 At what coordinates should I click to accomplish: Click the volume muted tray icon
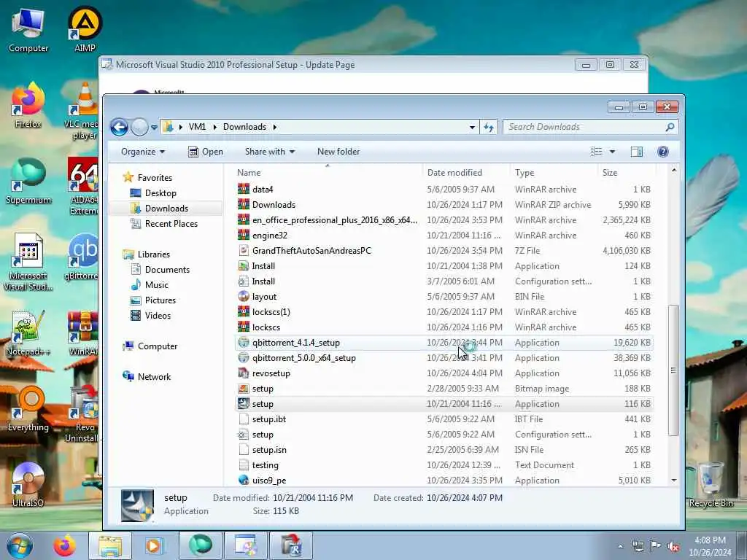673,546
